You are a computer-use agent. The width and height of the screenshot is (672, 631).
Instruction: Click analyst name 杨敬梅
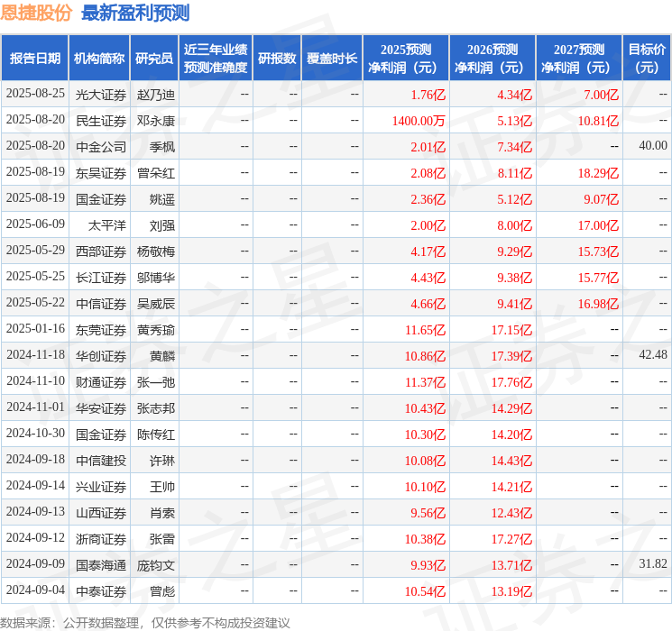(x=155, y=251)
